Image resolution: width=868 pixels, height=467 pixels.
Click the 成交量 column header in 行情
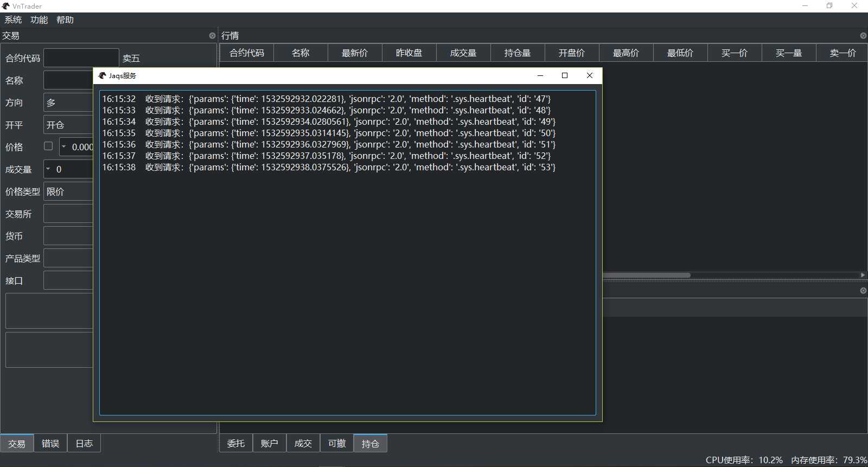tap(463, 53)
